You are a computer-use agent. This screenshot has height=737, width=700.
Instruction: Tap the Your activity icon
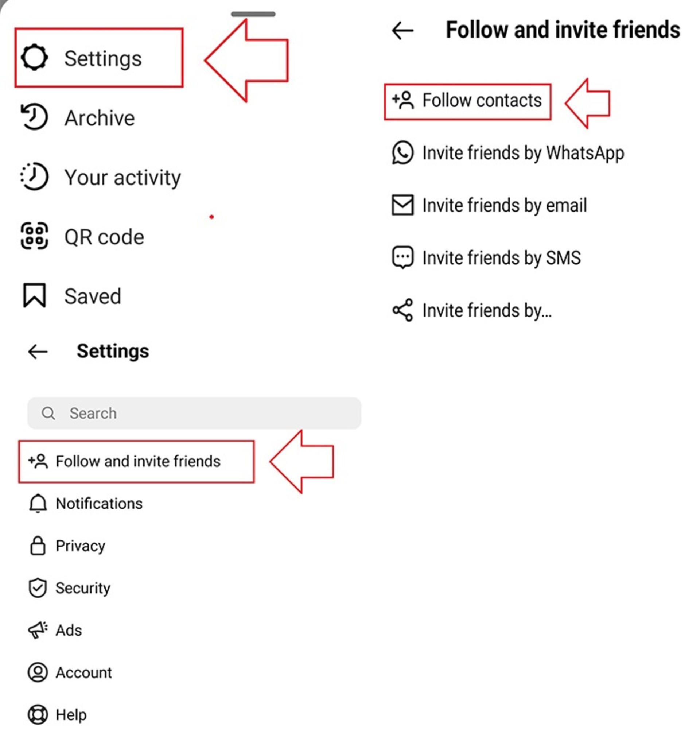[34, 177]
